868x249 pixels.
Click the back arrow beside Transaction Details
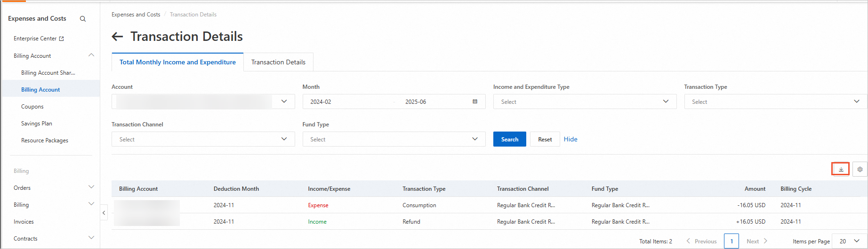click(x=117, y=37)
